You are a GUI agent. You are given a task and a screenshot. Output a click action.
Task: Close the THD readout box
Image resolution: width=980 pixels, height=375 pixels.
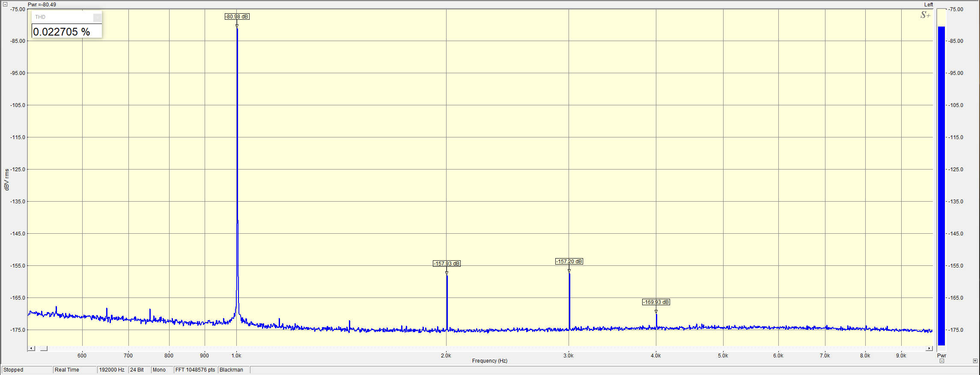[x=97, y=17]
